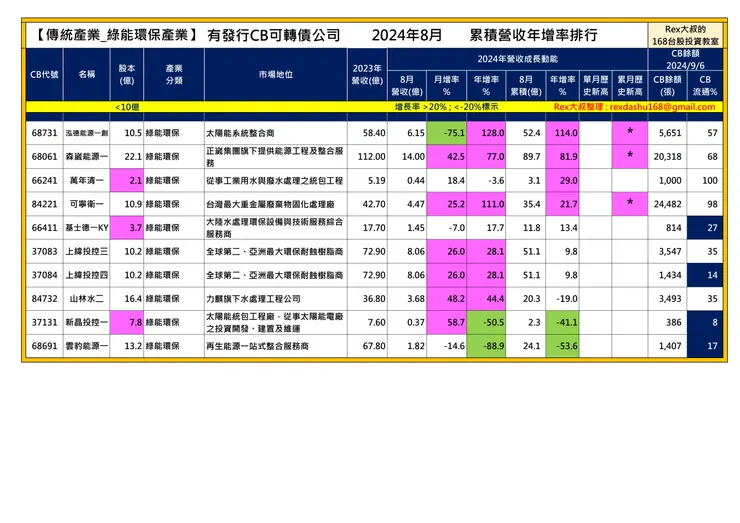Click the dark blue 27 circulation cell

click(705, 228)
